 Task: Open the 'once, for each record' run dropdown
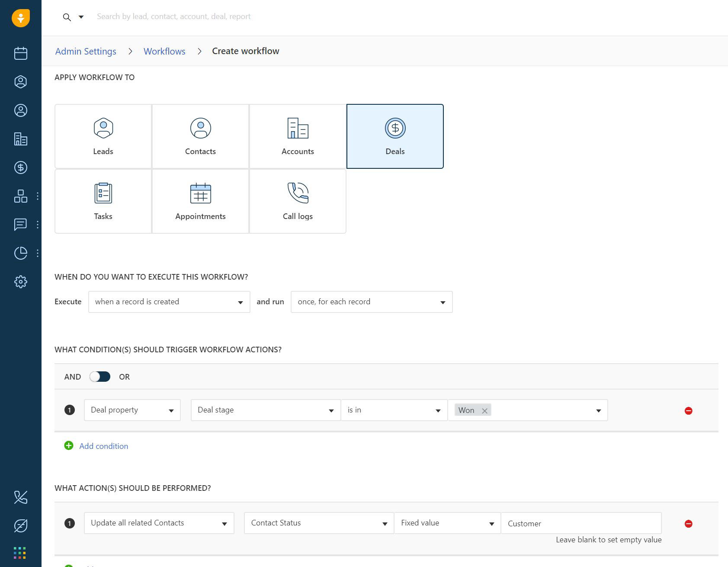click(371, 302)
